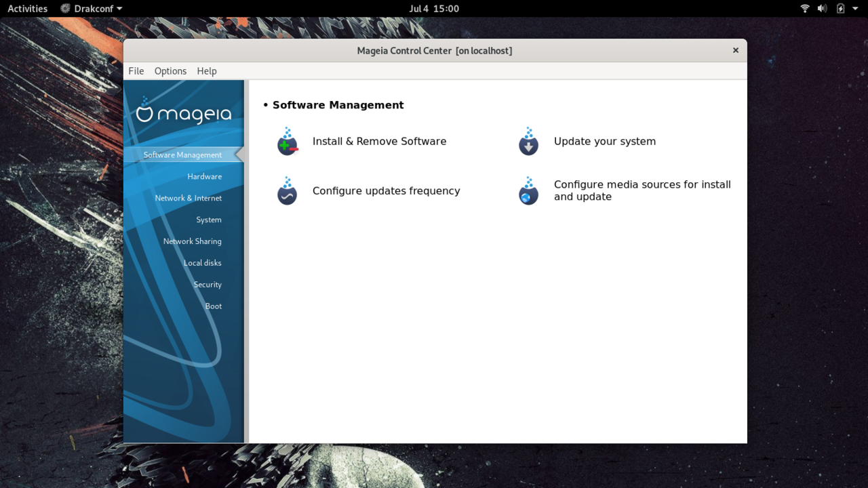Select the Software Management tab

pos(182,155)
